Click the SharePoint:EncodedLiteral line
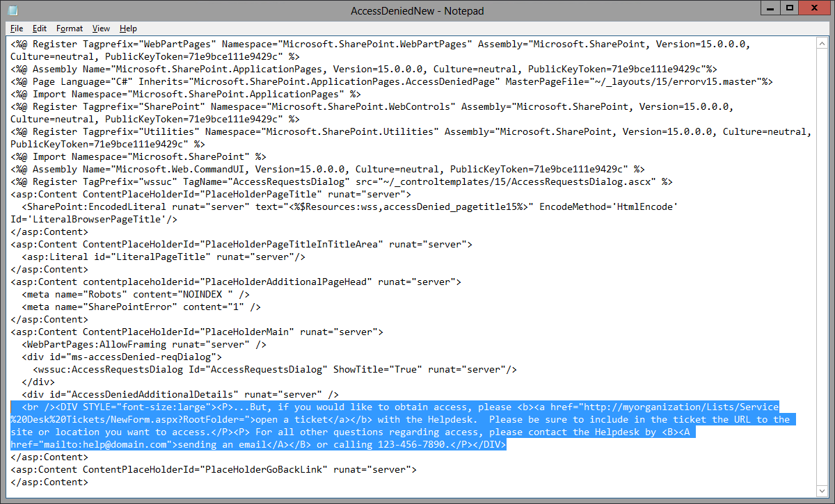This screenshot has height=504, width=835. coord(350,206)
